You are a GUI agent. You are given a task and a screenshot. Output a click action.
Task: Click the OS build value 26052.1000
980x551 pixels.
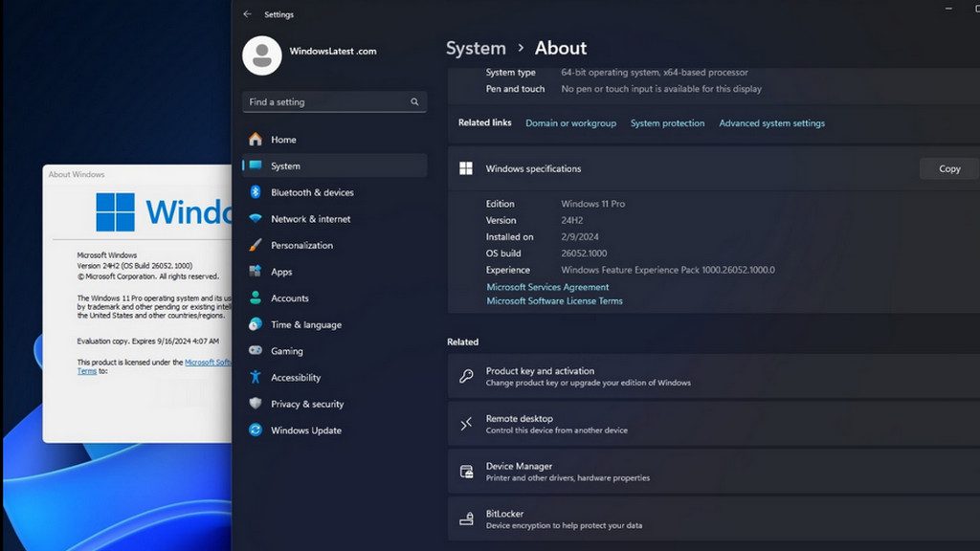tap(584, 253)
